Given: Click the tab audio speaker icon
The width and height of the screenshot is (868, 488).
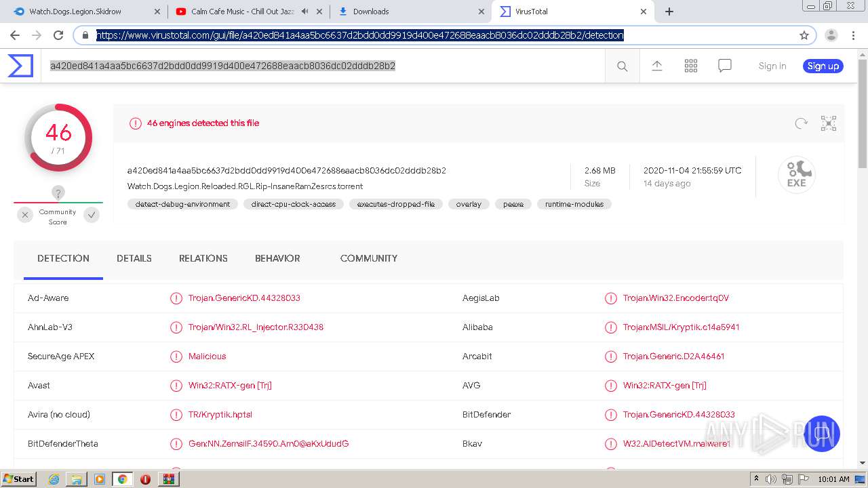Looking at the screenshot, I should (304, 12).
